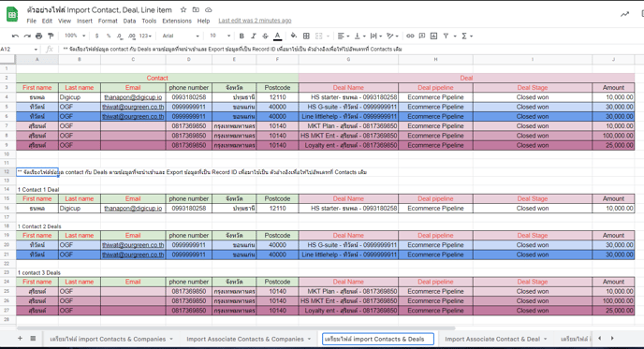Viewport: 644px width, 349px height.
Task: Toggle Bold formatting
Action: coord(241,36)
